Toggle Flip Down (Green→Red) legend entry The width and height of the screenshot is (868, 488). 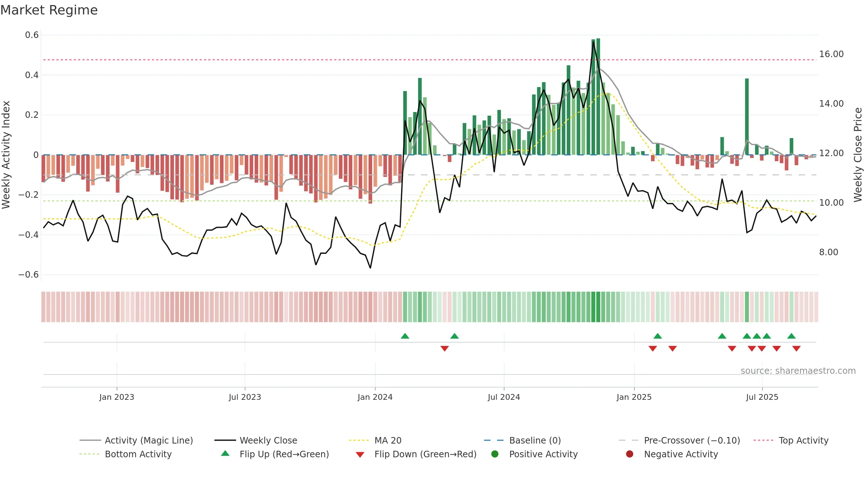click(416, 454)
